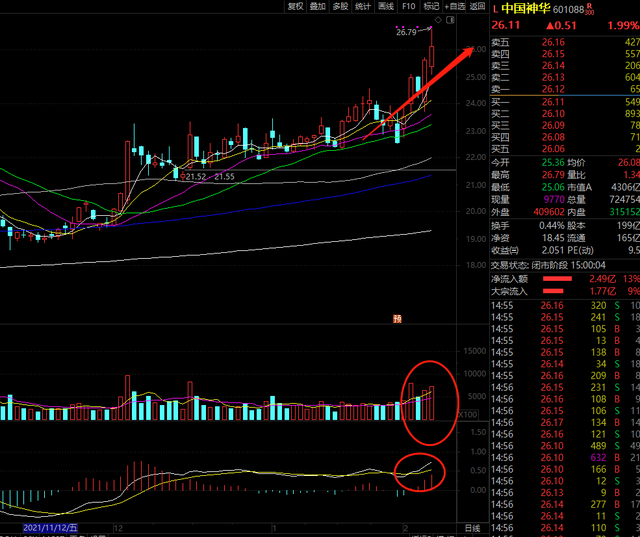The height and width of the screenshot is (537, 640).
Task: Click the 返回 back button
Action: (478, 6)
